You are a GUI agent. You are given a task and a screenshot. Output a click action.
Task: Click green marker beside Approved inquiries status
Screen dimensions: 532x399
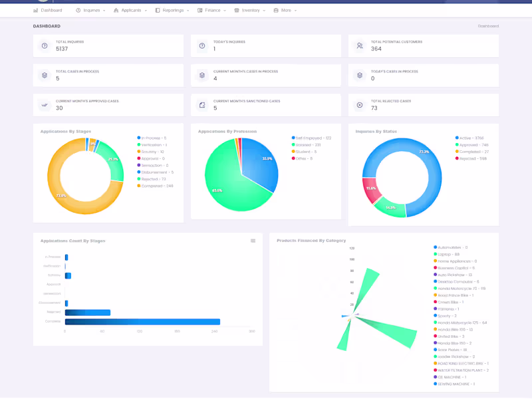tap(457, 144)
